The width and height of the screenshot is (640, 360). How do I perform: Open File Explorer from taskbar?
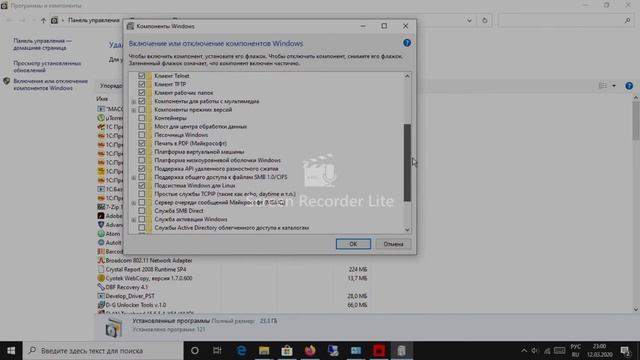click(x=264, y=351)
